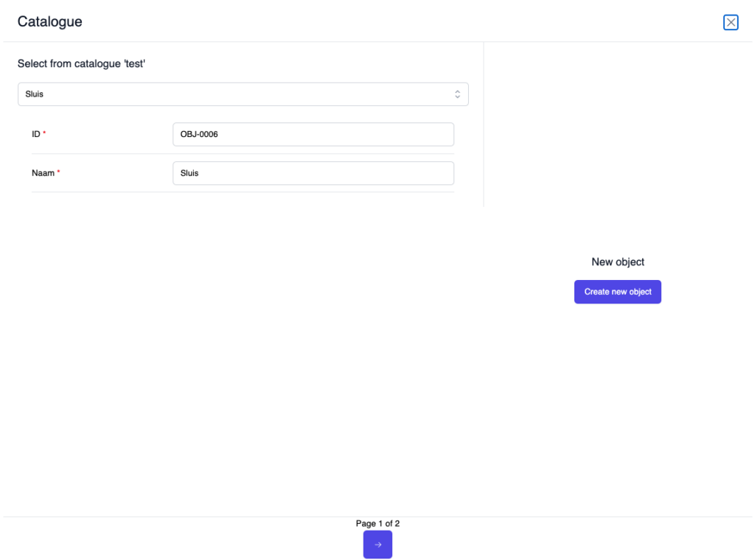
Task: Select the 'Sluis' text in the dropdown
Action: [35, 94]
